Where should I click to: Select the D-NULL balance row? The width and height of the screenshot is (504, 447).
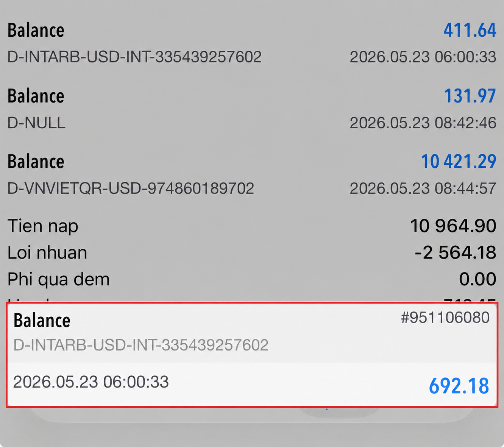click(252, 109)
